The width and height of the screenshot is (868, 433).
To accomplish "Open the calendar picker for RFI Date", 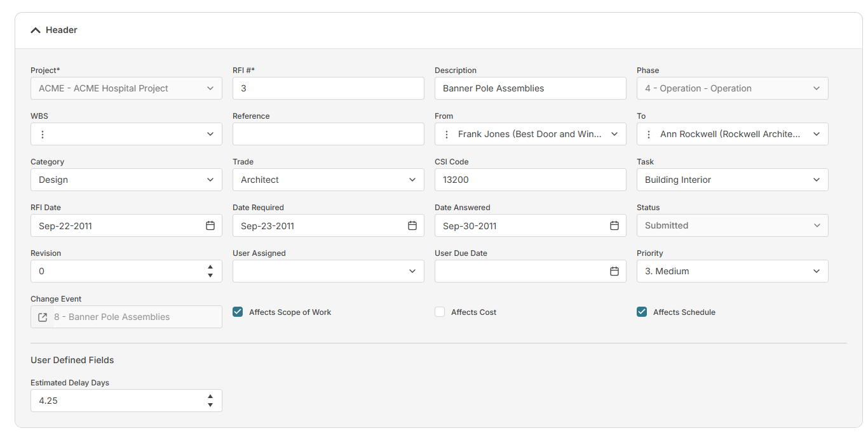I will coord(210,225).
